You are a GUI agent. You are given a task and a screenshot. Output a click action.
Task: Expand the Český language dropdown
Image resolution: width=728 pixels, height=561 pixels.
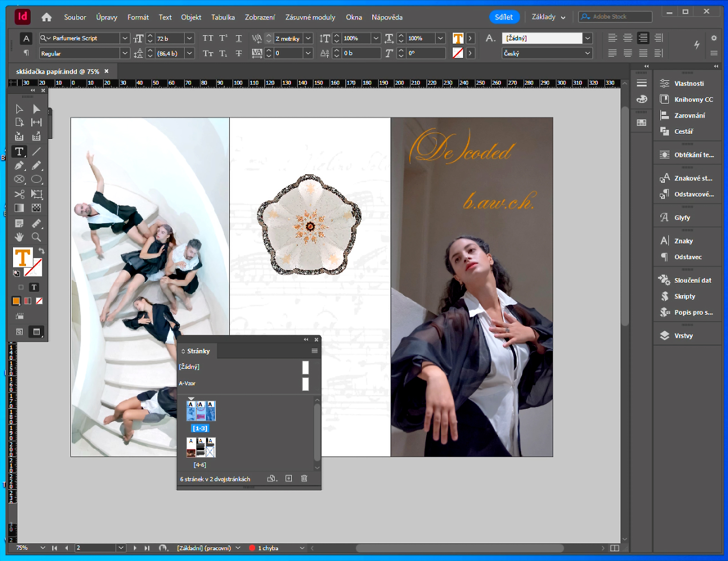(x=587, y=53)
